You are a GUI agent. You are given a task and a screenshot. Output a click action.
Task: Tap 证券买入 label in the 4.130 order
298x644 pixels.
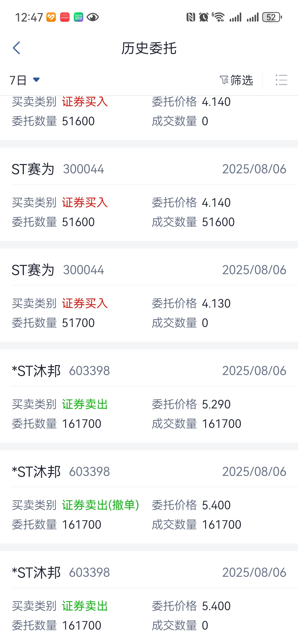(85, 303)
